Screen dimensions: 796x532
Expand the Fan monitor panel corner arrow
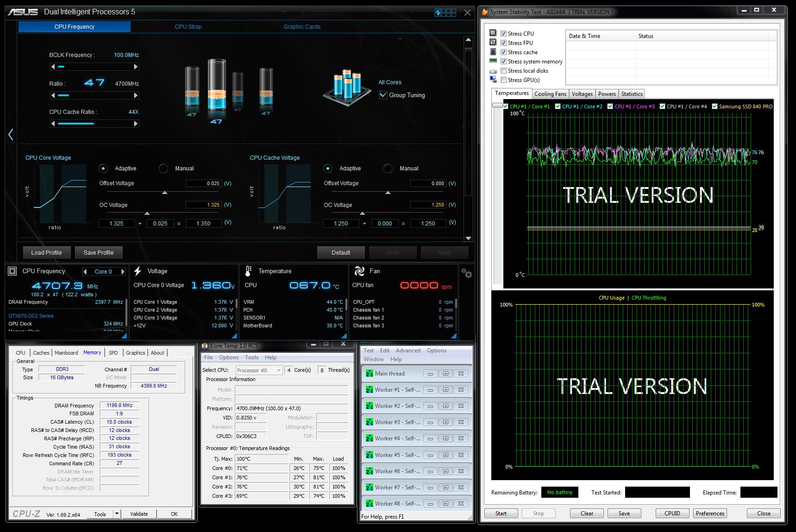point(453,336)
